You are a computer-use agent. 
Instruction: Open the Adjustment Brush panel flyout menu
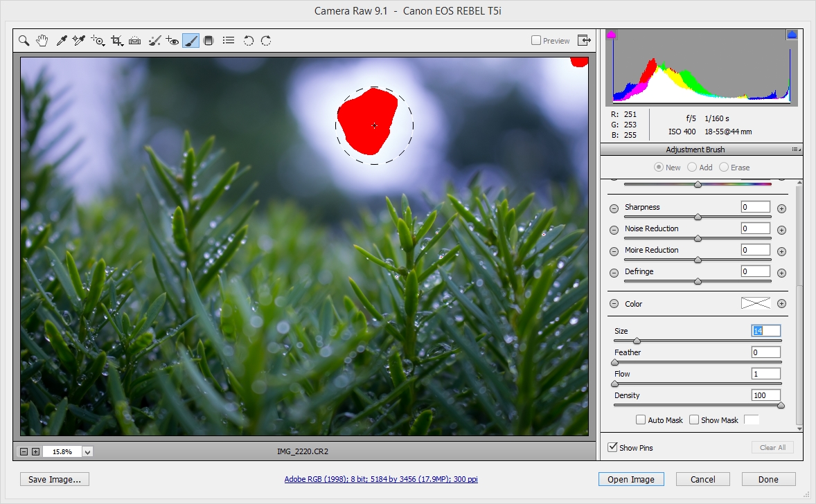pos(792,149)
